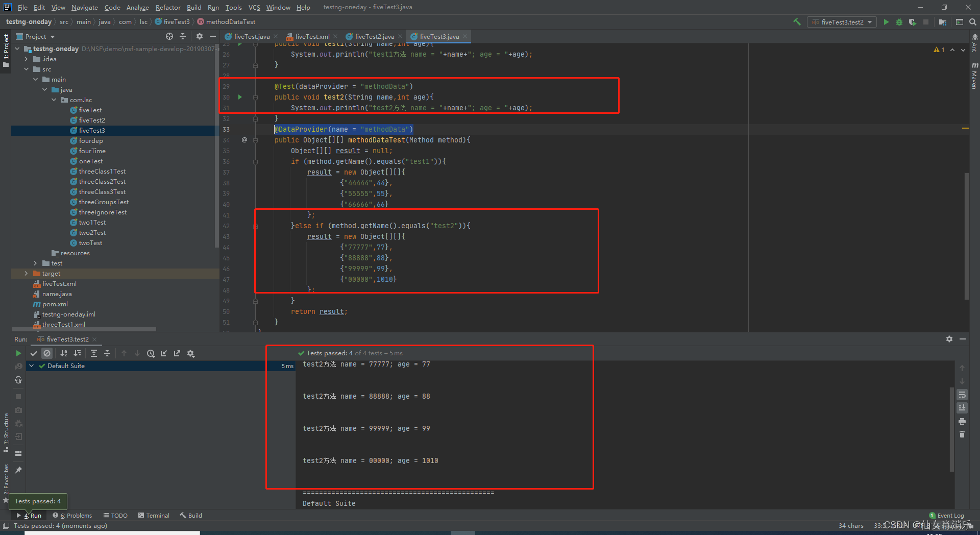Start debugging with the green bug icon

click(899, 22)
